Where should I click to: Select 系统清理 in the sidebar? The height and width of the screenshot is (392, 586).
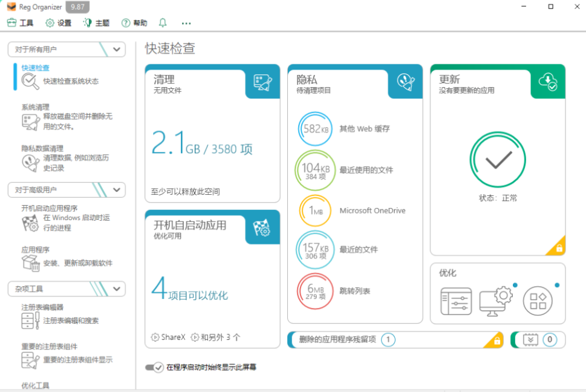35,107
